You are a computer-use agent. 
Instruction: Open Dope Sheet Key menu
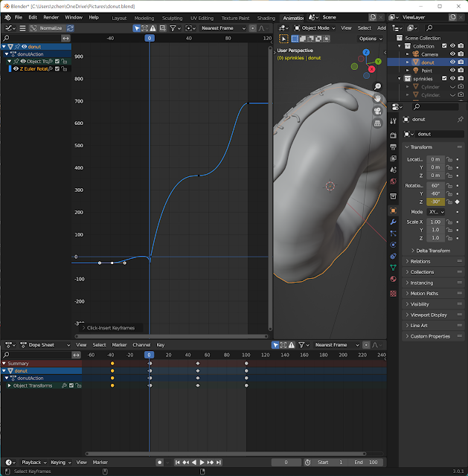click(161, 345)
